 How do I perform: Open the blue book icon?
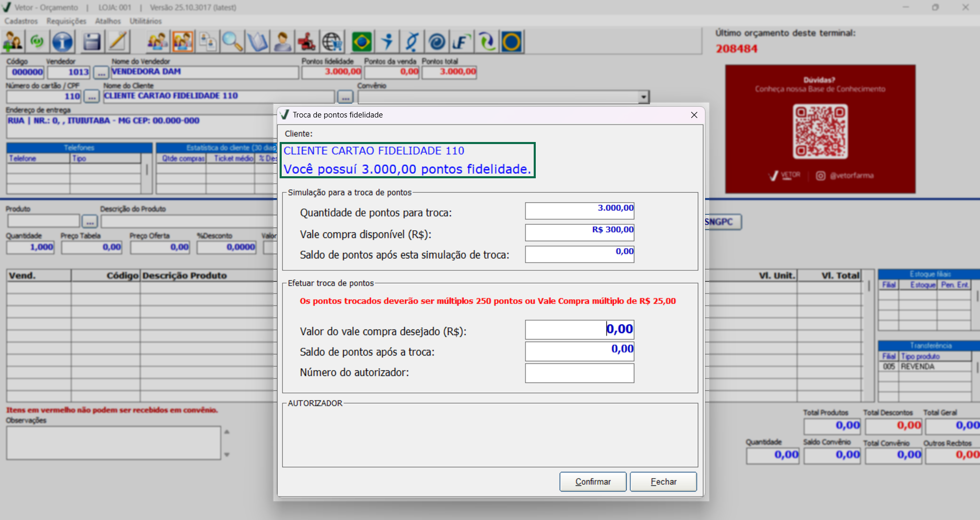[258, 42]
